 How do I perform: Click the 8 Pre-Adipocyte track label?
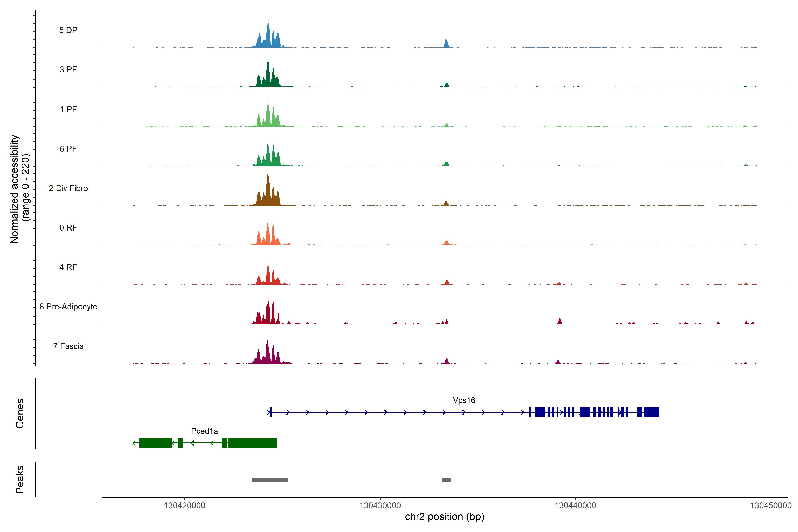click(68, 307)
